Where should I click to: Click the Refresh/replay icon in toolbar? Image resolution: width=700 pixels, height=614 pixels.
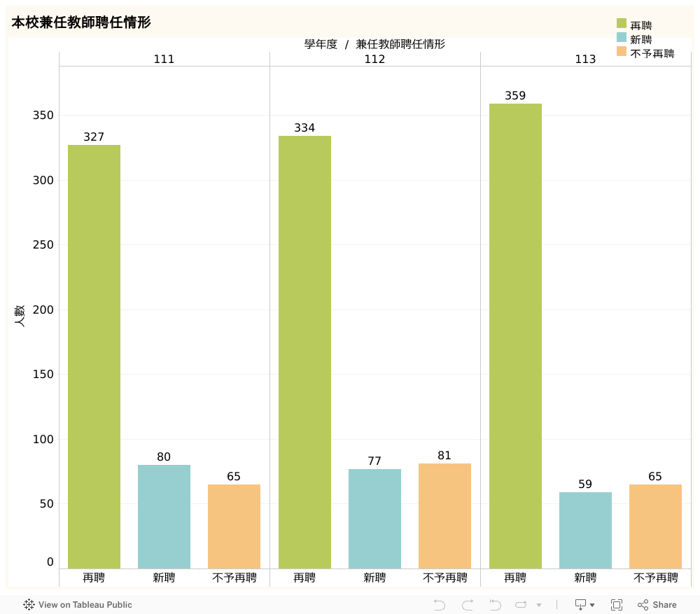521,605
